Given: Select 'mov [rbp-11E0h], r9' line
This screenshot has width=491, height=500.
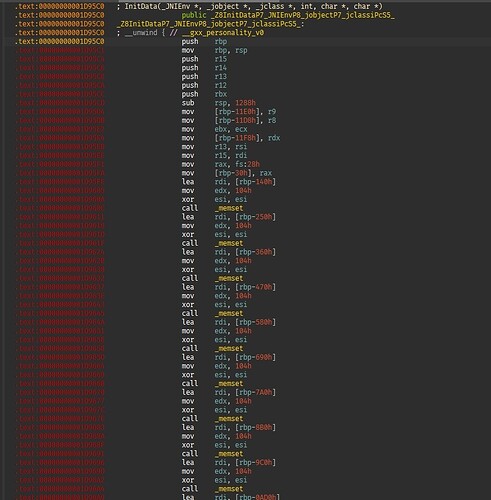Looking at the screenshot, I should coord(229,112).
